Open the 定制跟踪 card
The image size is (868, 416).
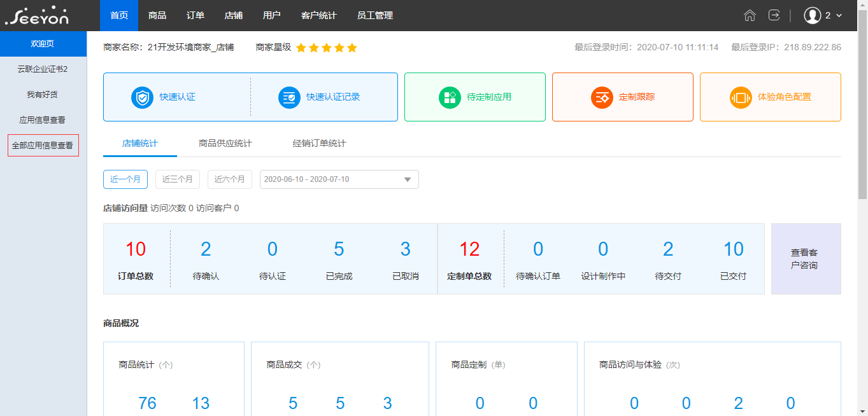tap(623, 97)
